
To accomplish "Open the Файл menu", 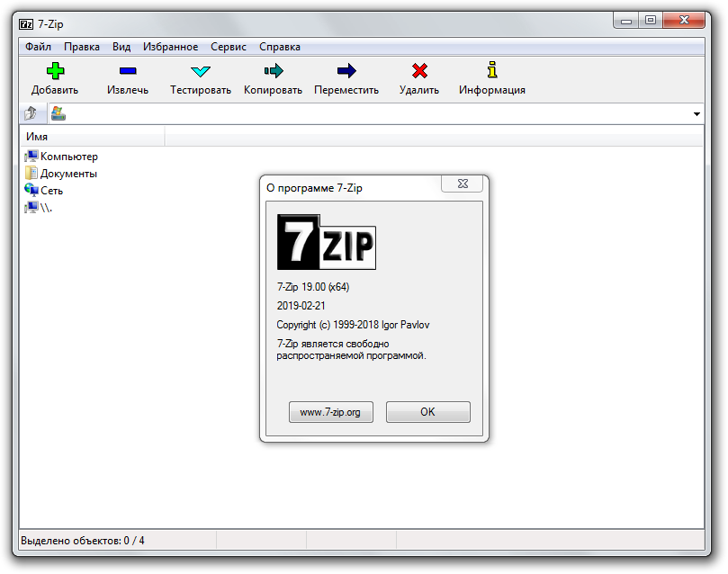I will click(40, 47).
